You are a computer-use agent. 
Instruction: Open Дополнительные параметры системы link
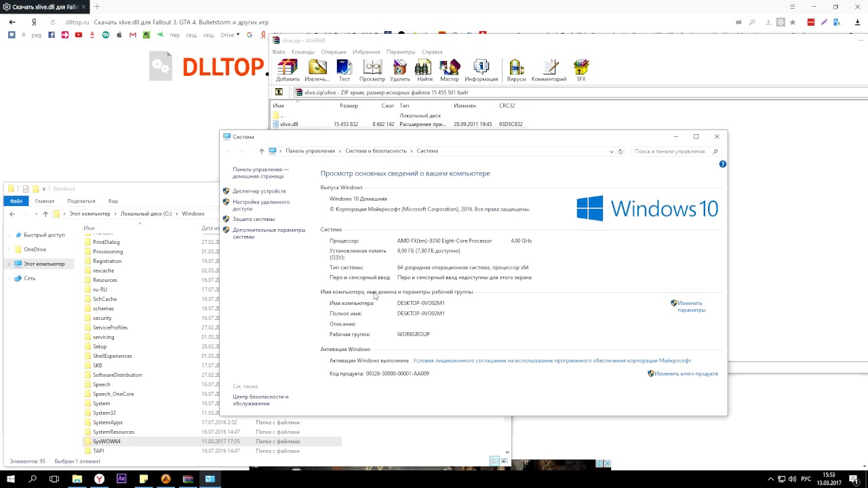(269, 233)
